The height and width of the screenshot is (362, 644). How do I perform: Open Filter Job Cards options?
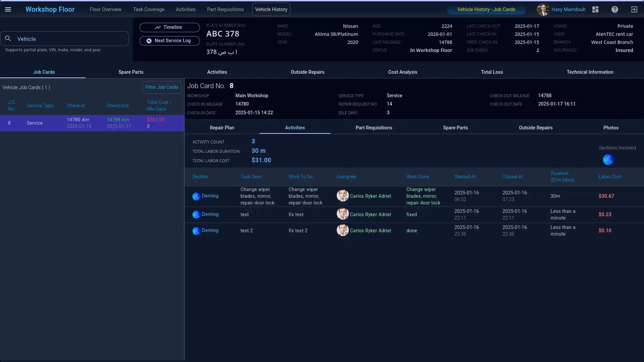click(162, 87)
